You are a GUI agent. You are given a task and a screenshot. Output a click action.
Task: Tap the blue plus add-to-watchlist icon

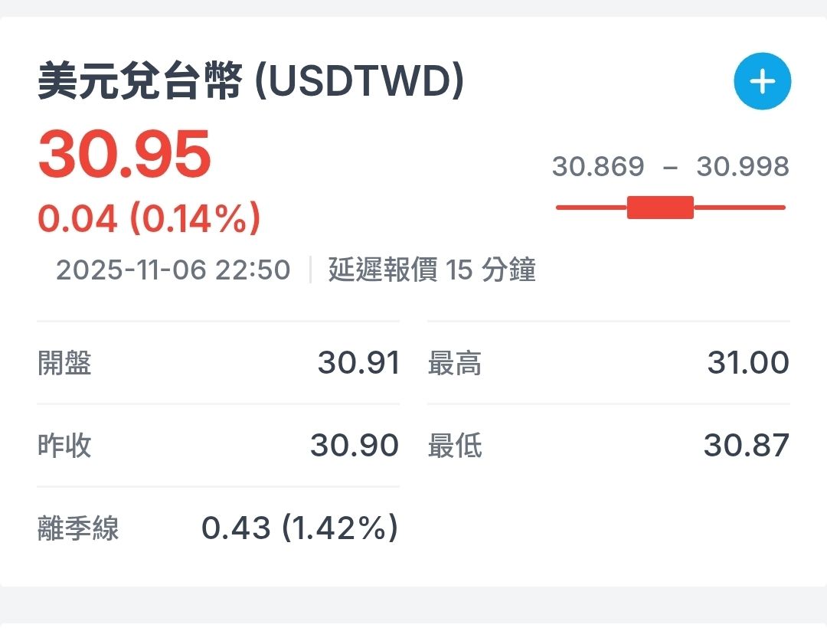coord(762,81)
